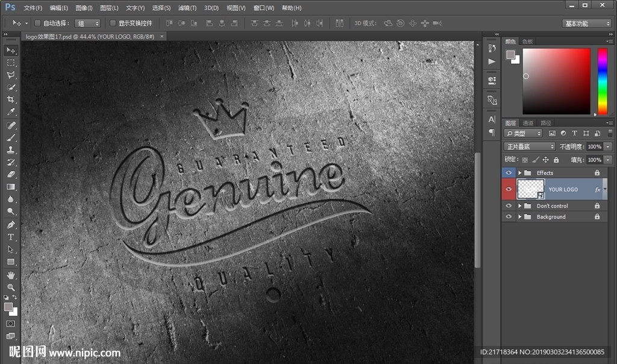Hide the YOUR LOGO layer

click(509, 189)
